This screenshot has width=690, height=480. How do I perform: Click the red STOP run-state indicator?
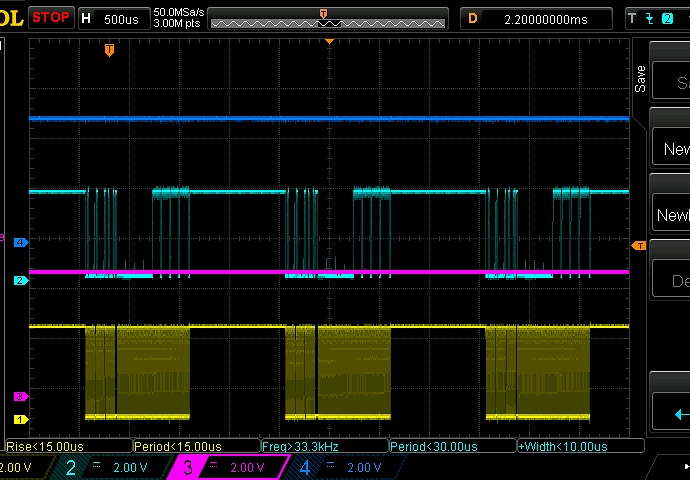pyautogui.click(x=51, y=18)
